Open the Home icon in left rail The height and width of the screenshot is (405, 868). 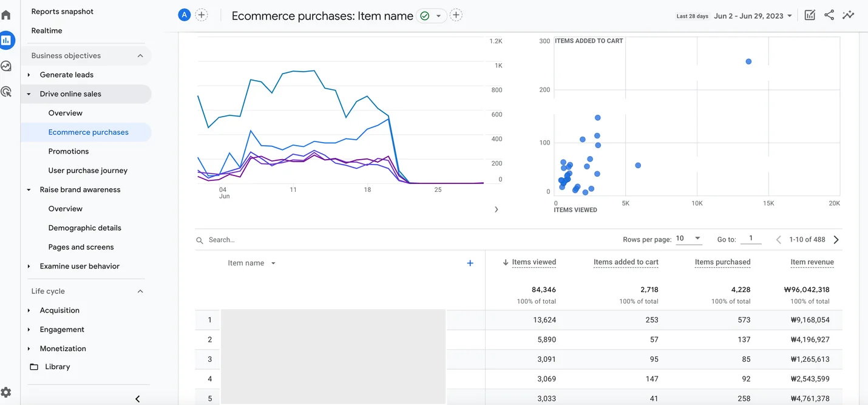coord(6,15)
